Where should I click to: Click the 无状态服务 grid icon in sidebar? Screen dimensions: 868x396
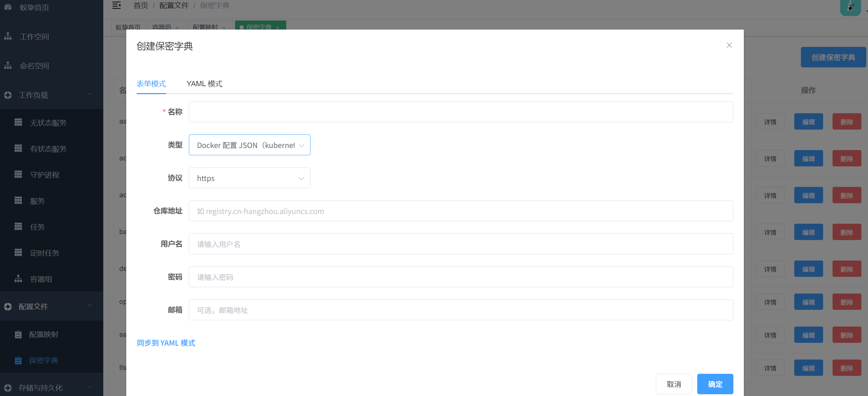(x=18, y=122)
